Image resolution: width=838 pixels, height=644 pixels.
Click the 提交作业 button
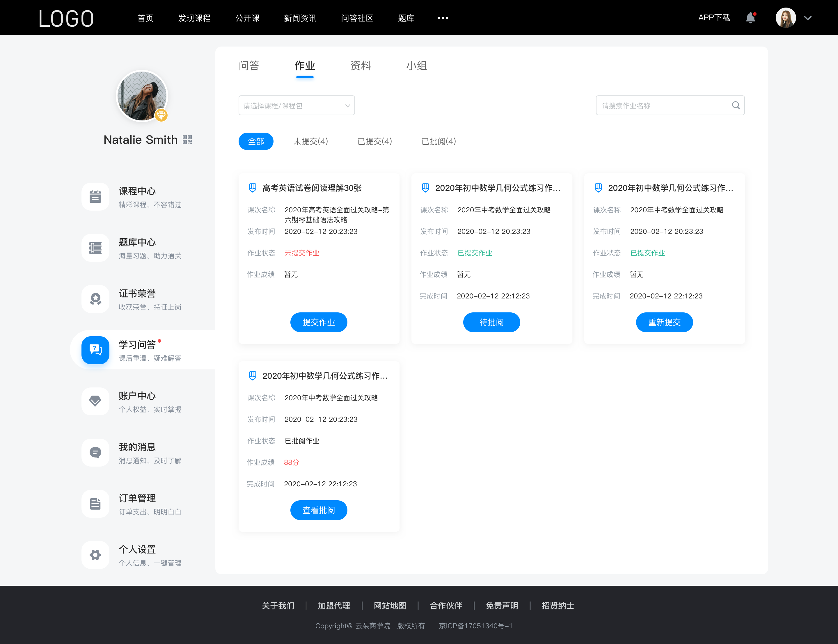point(319,323)
